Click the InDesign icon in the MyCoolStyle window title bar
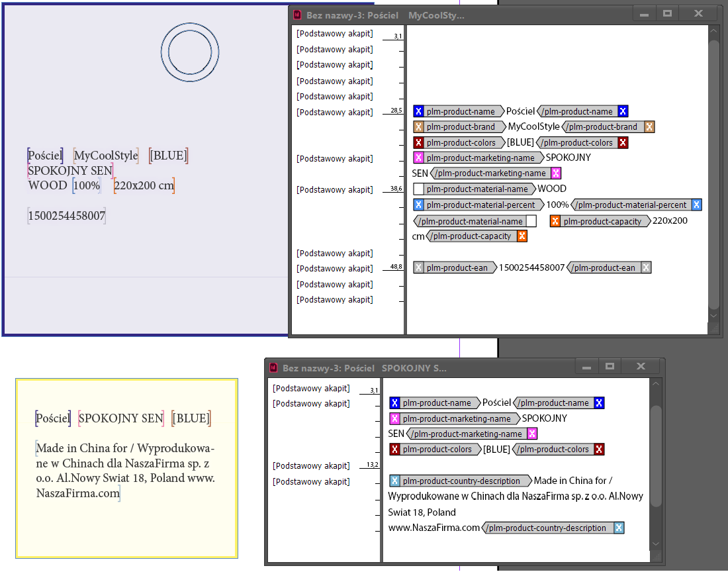 click(297, 15)
